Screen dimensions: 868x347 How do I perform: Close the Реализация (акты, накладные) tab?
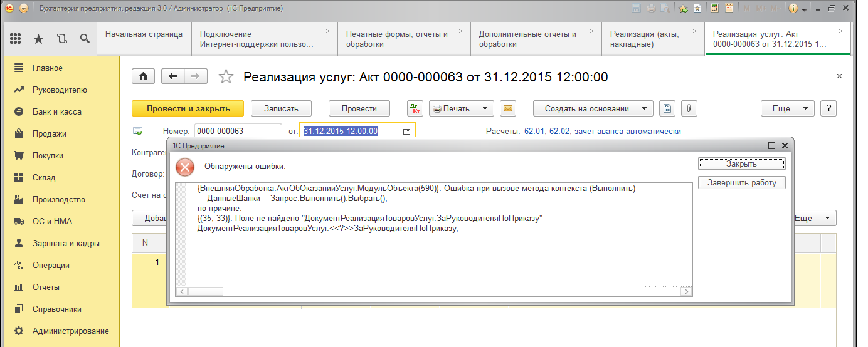(694, 31)
